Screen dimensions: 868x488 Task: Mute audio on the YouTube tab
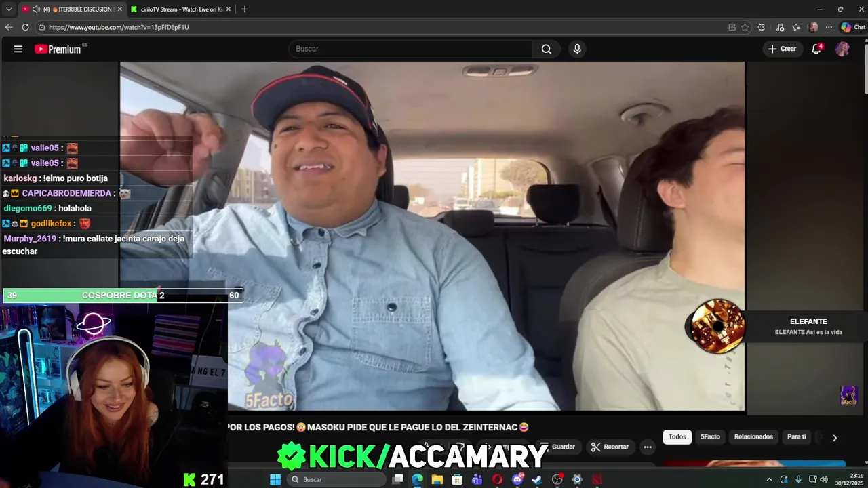(x=35, y=9)
